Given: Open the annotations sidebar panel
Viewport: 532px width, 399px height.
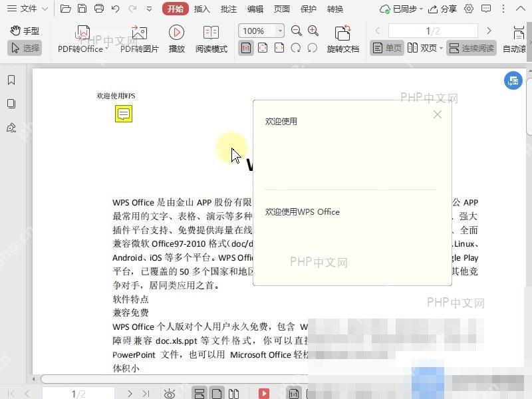Looking at the screenshot, I should [x=11, y=128].
